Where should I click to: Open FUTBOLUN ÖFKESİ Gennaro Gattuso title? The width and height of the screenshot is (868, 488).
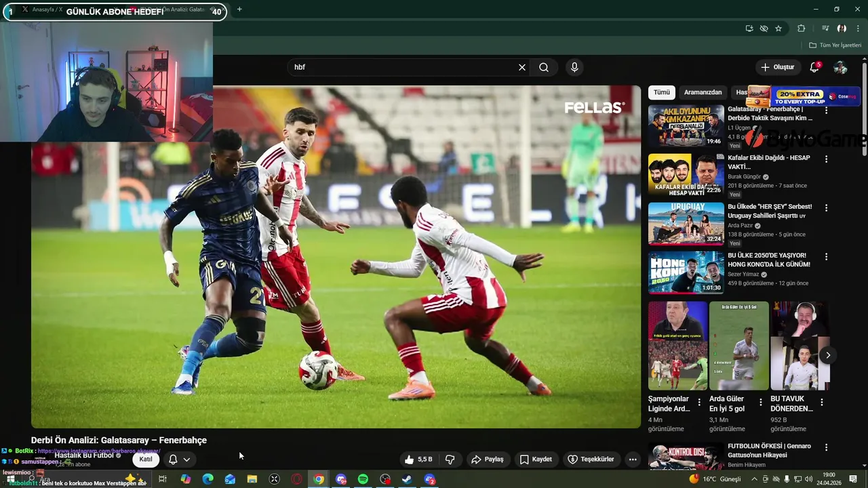pyautogui.click(x=770, y=451)
